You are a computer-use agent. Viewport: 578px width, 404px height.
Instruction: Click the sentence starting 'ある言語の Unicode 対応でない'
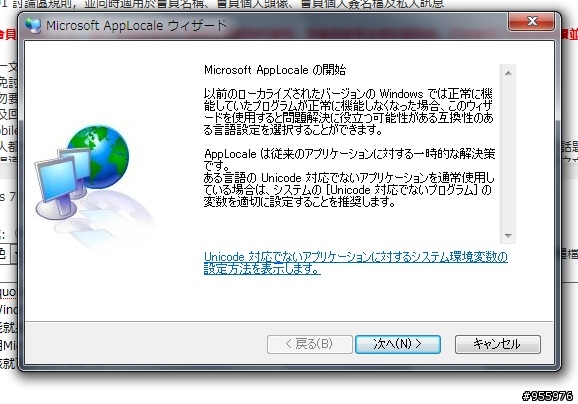349,189
